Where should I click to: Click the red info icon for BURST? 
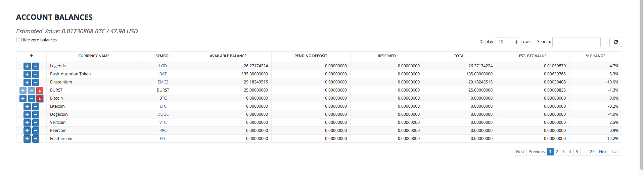tap(40, 91)
